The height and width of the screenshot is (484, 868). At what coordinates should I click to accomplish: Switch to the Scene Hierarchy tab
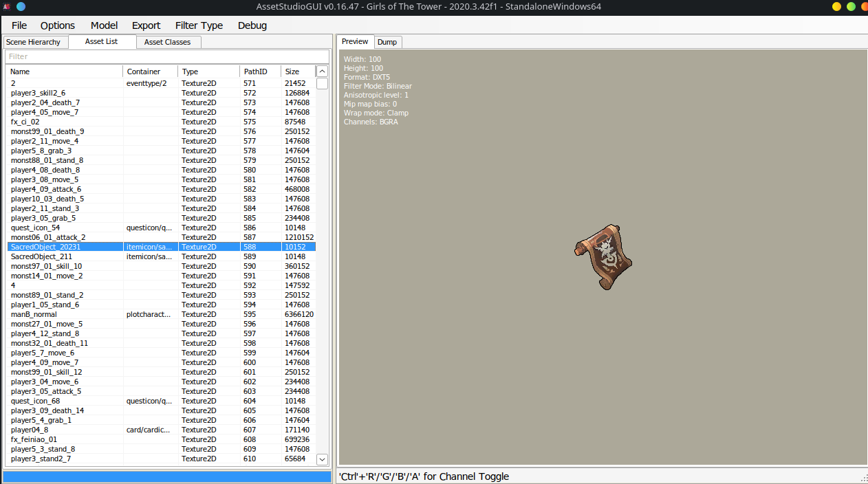click(x=33, y=42)
